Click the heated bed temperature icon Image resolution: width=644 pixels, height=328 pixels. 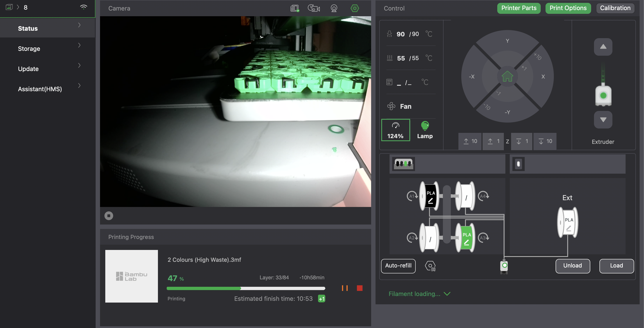pos(390,58)
